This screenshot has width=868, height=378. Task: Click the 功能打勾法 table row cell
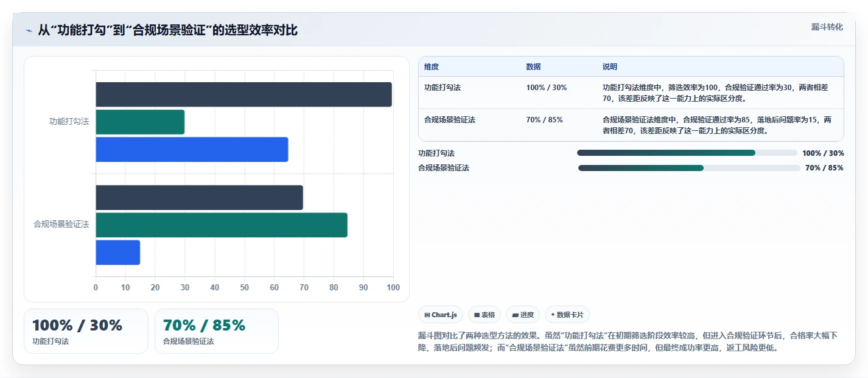tap(443, 88)
